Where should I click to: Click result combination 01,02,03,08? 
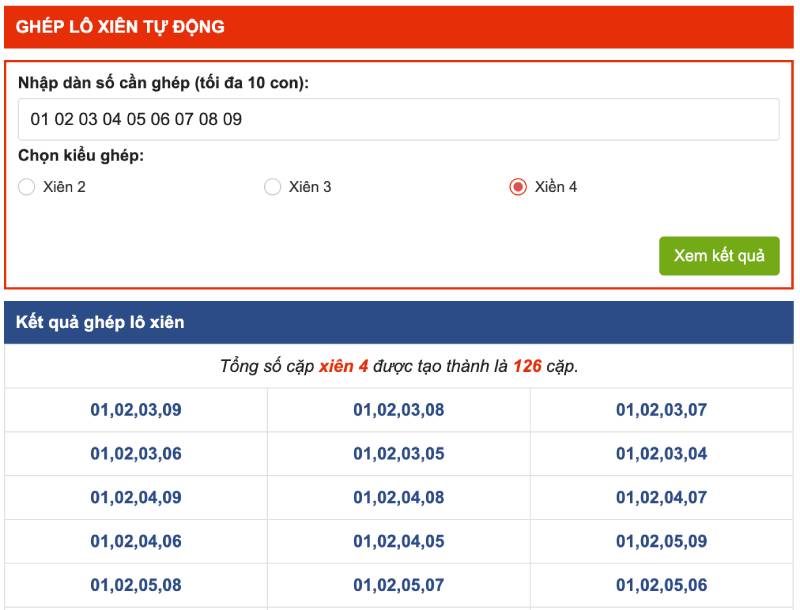point(398,410)
